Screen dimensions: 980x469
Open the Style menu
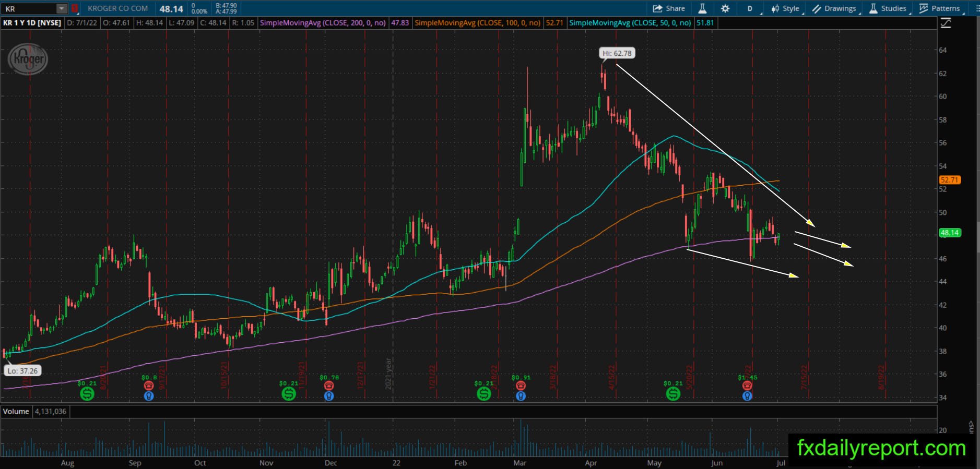(785, 8)
